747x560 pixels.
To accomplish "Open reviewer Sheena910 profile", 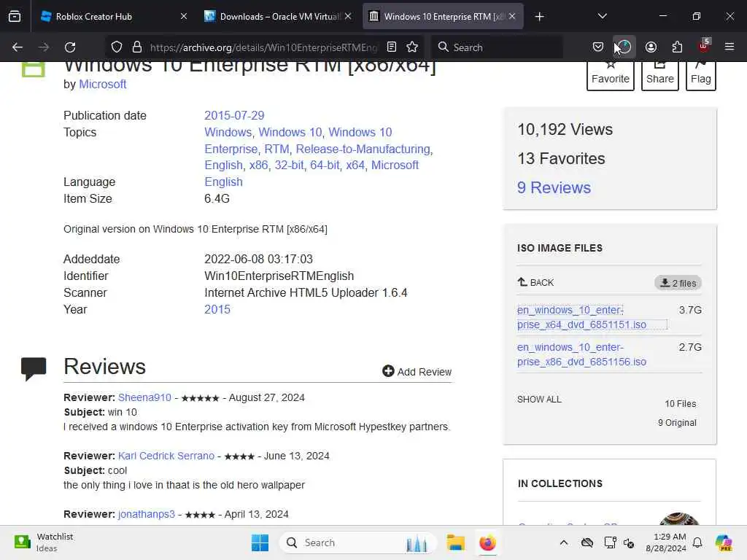I will point(144,397).
